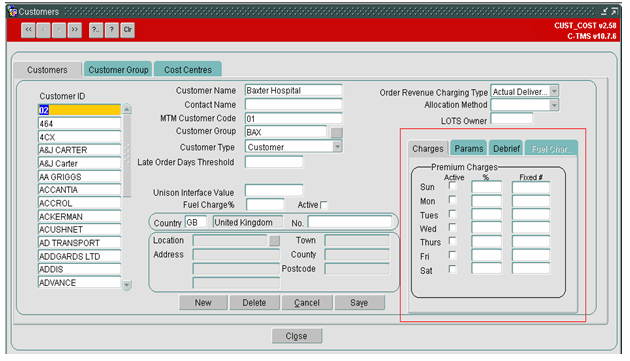Click the Clr clear toolbar button
Screen dimensions: 630x361
click(x=128, y=30)
